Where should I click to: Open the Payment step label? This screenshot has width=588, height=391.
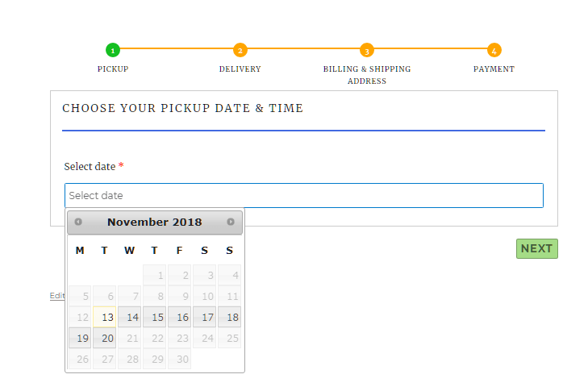494,69
